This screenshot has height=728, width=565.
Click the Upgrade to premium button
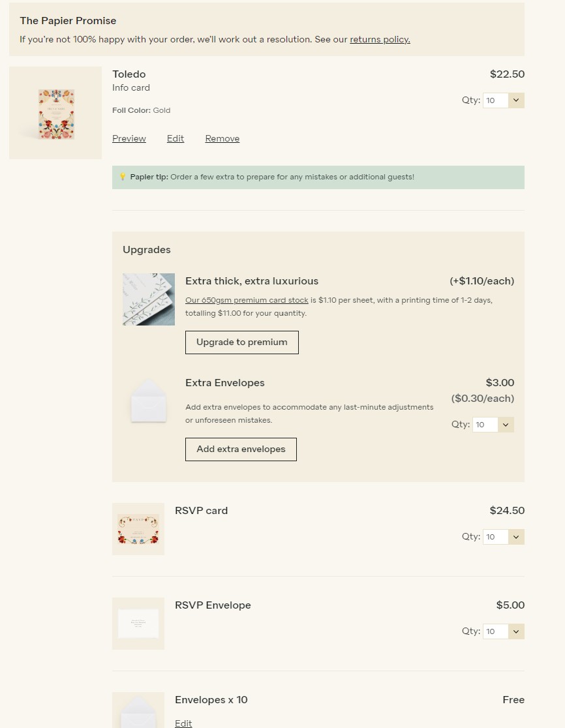click(x=242, y=342)
